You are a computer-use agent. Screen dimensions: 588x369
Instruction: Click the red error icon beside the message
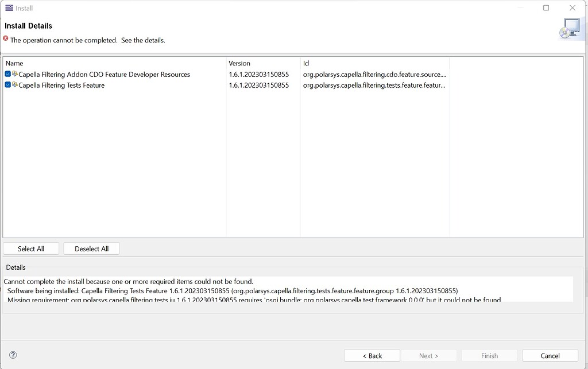[6, 38]
